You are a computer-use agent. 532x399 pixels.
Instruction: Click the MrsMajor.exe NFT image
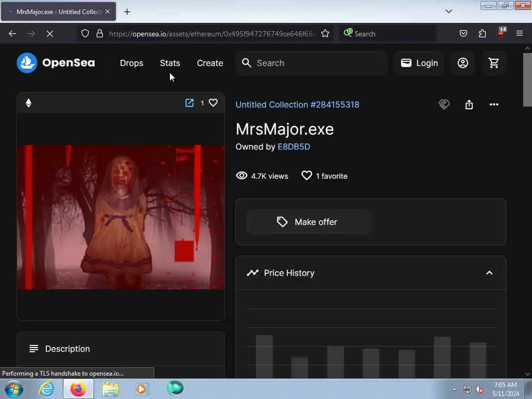[121, 217]
